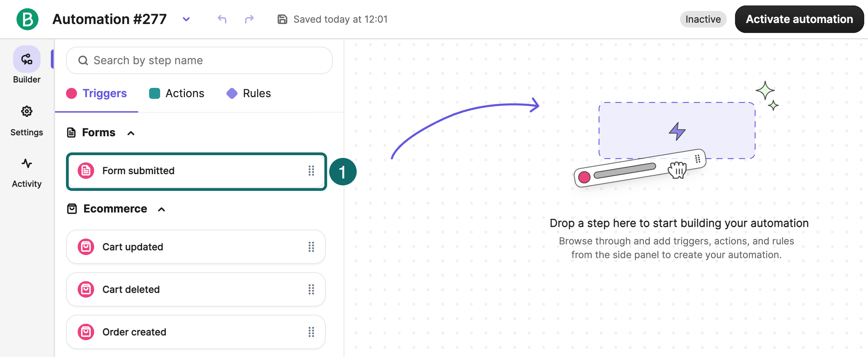Switch to the Actions tab
The width and height of the screenshot is (868, 357).
pyautogui.click(x=177, y=93)
